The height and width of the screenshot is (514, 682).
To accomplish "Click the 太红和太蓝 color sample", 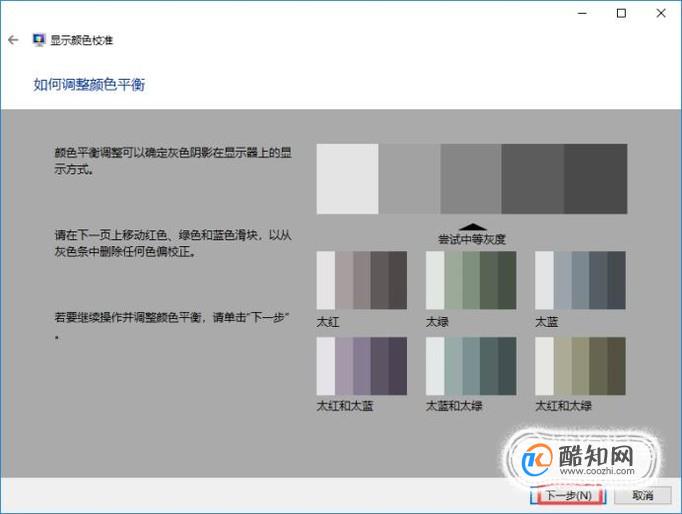I will [362, 366].
